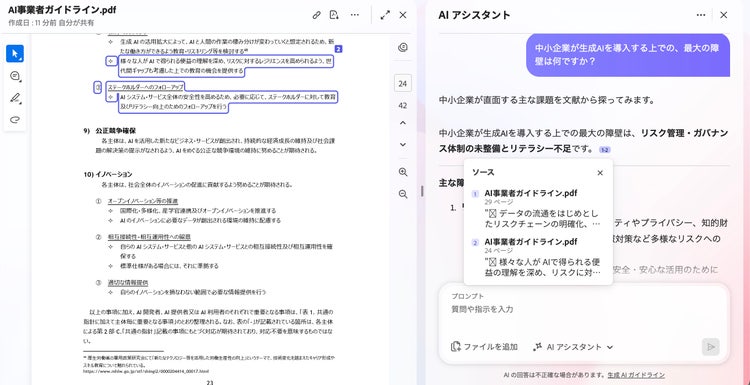Zoom in on the document
Viewport: 750px width, 385px height.
(x=403, y=172)
